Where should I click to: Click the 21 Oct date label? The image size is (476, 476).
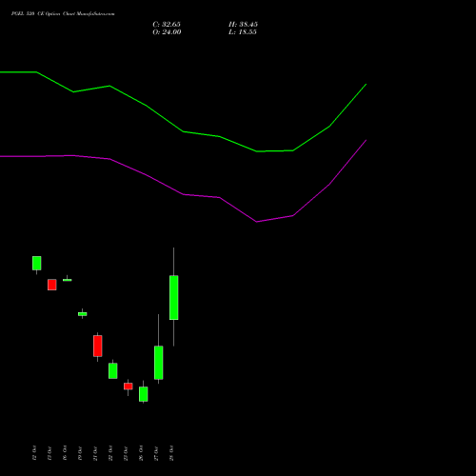(x=95, y=453)
